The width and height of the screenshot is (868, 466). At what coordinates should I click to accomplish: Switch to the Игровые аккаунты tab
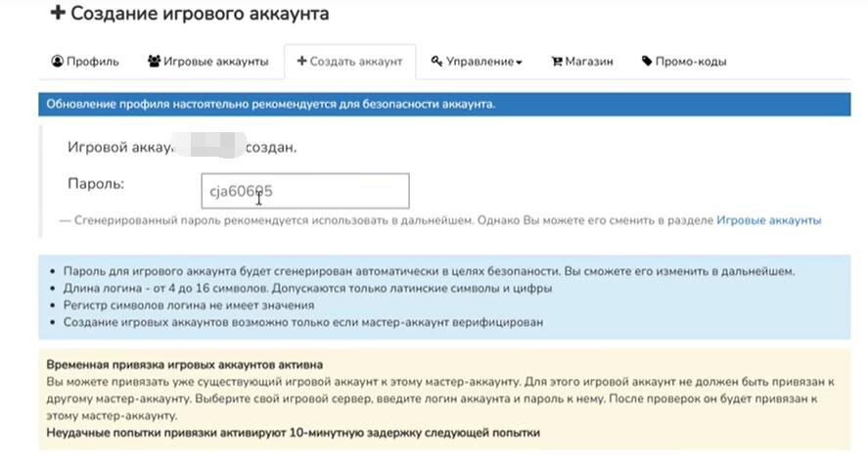(x=208, y=62)
